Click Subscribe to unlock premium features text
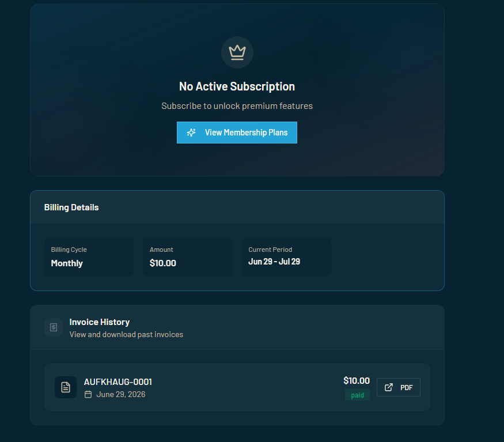The image size is (504, 442). pyautogui.click(x=237, y=106)
